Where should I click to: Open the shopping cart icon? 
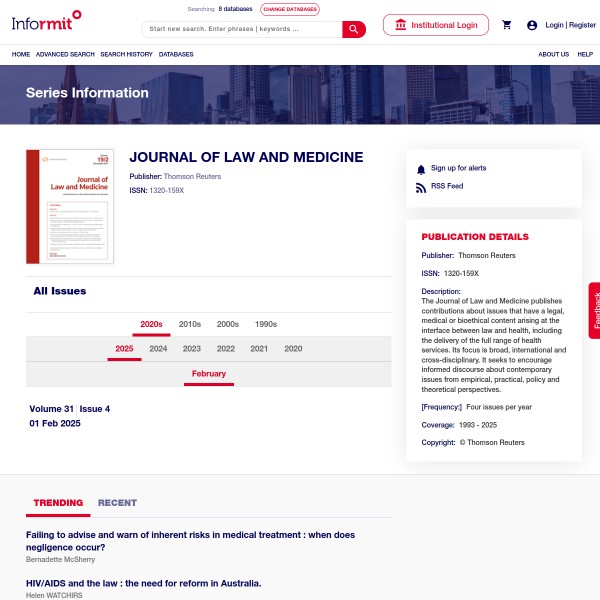click(x=507, y=25)
